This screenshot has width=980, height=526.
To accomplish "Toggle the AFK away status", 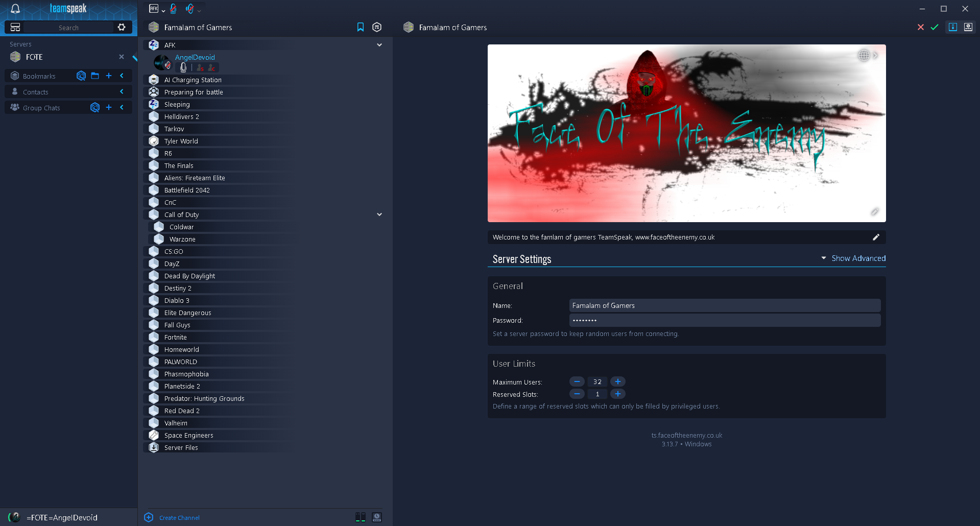I will pos(154,9).
